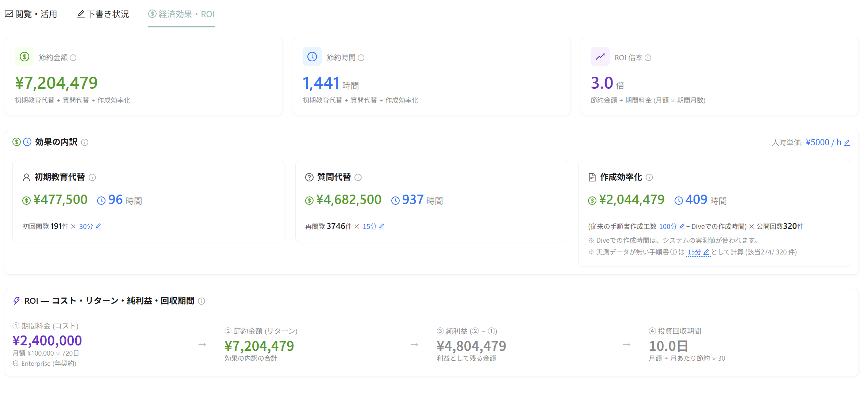This screenshot has height=395, width=868.
Task: Edit the 人時単価 ¥5000 / h value
Action: click(828, 143)
